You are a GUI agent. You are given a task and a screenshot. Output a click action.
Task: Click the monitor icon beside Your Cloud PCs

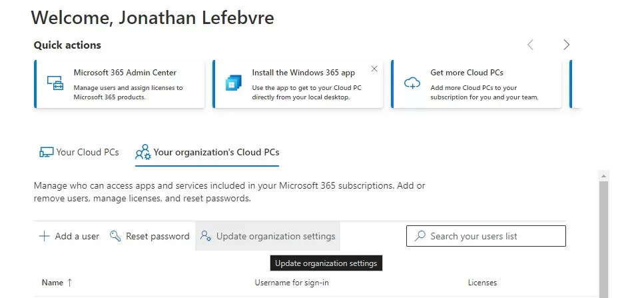point(46,153)
